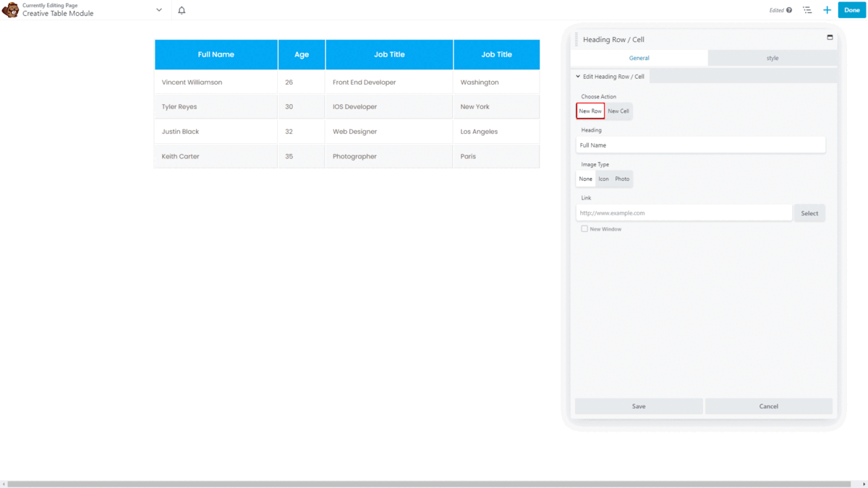Screen dimensions: 868x488
Task: Click the horizontal scrollbar at the bottom
Action: coord(434,483)
